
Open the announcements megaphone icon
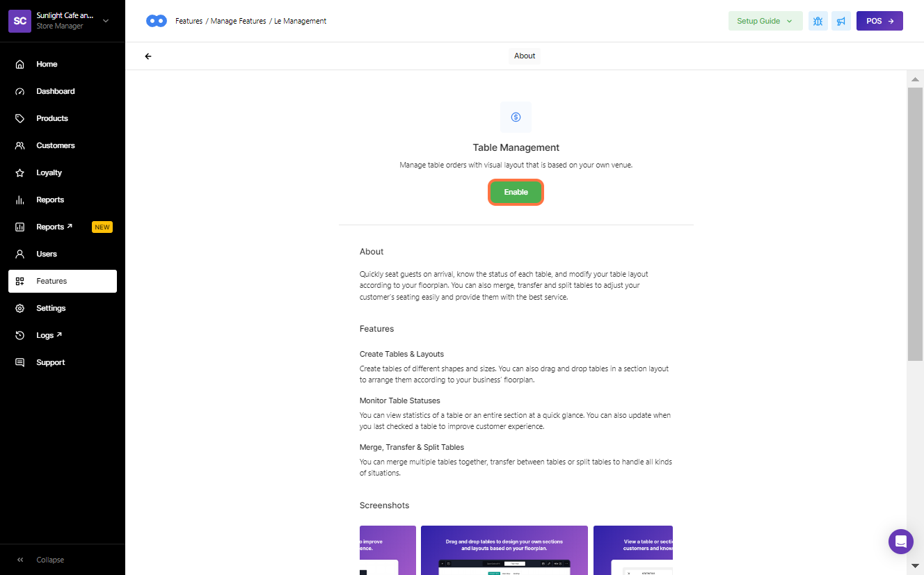pyautogui.click(x=841, y=21)
